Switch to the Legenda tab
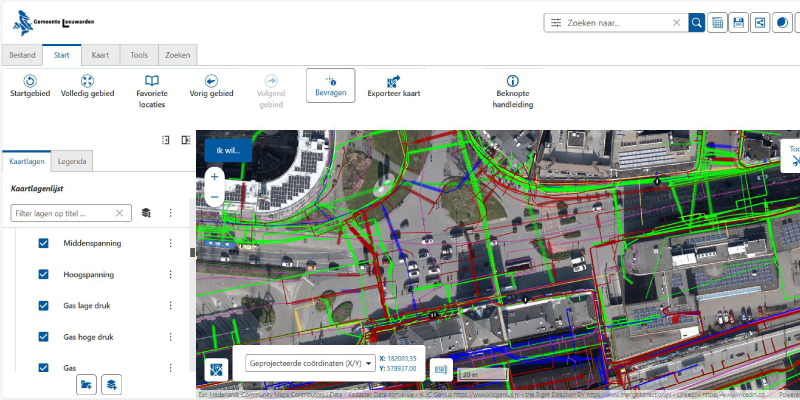This screenshot has height=400, width=800. point(72,161)
